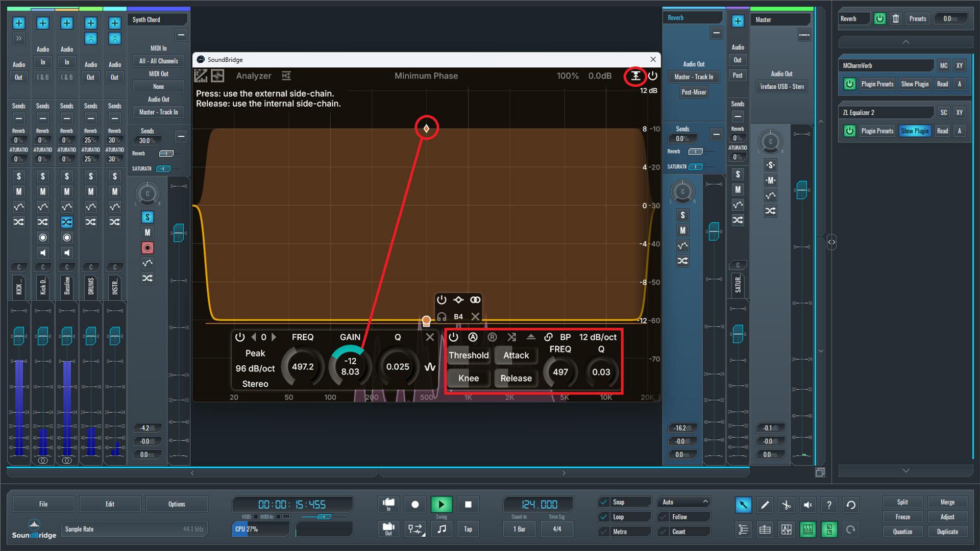Toggle the dynamic panel power button
Screen dimensions: 980x551
coord(453,337)
